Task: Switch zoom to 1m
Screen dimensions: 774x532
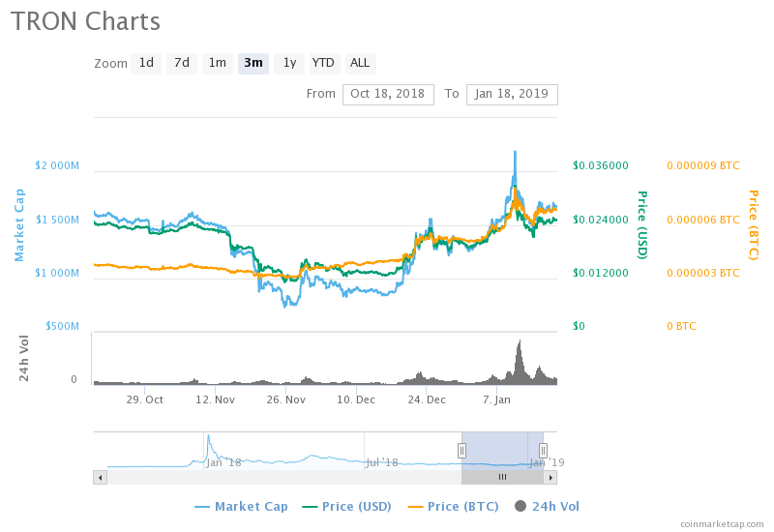Action: tap(218, 63)
